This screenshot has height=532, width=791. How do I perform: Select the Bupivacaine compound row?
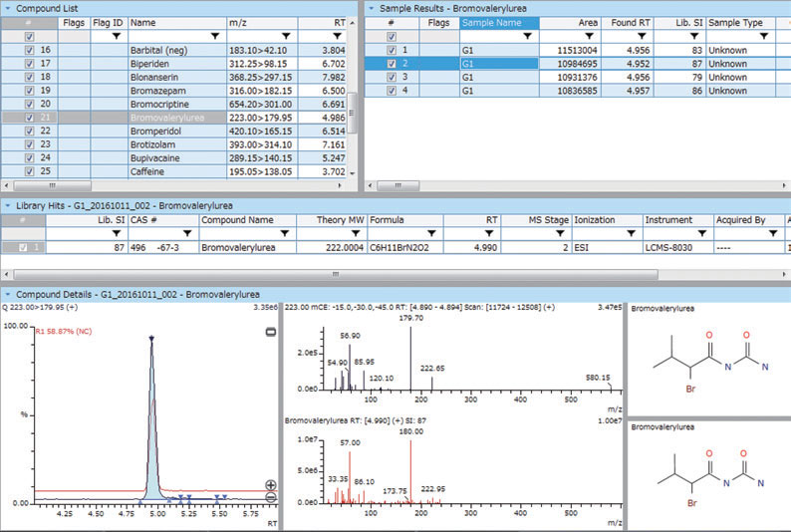coord(174,157)
